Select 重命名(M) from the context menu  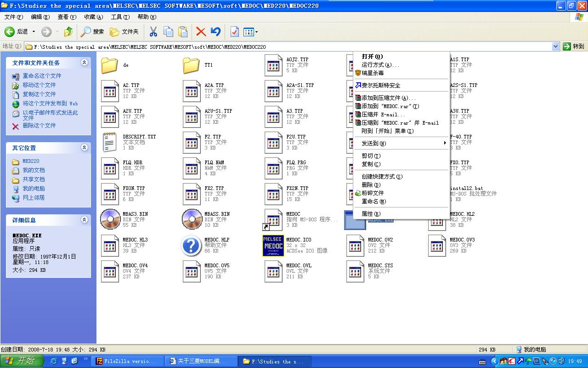[x=373, y=201]
